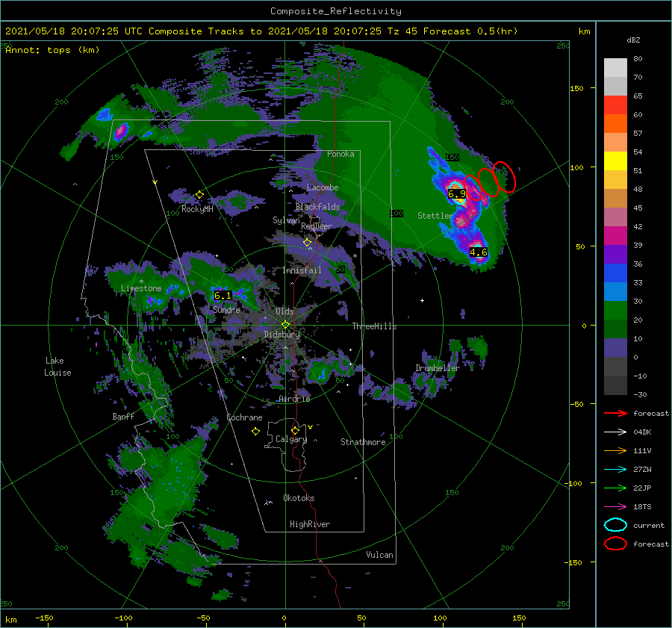Click the Annot: tops (km) label
672x628 pixels.
(52, 50)
